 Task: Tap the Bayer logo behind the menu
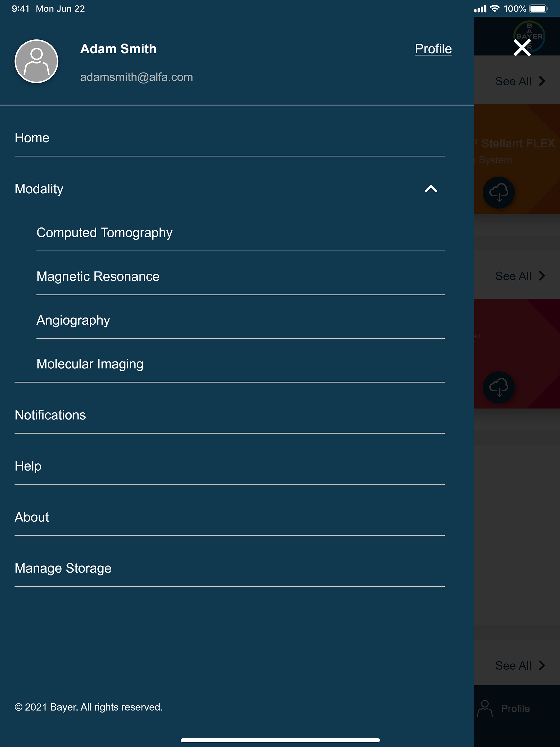tap(529, 36)
